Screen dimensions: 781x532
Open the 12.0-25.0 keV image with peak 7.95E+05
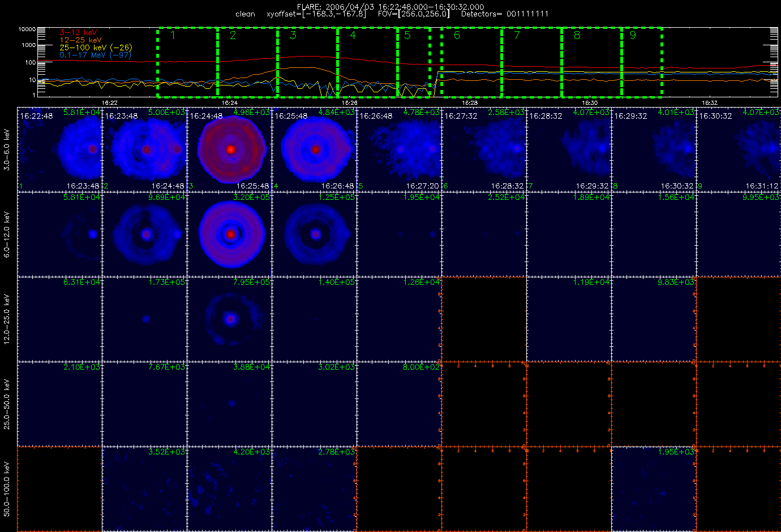tap(230, 319)
